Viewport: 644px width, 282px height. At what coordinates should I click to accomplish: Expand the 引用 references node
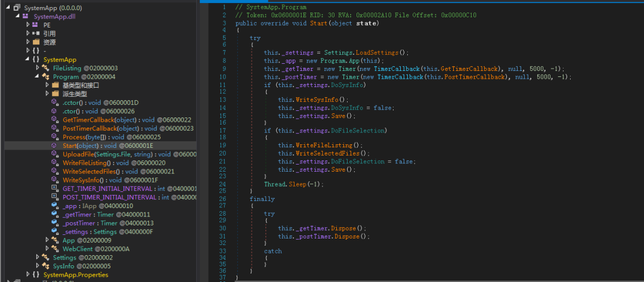(x=28, y=34)
